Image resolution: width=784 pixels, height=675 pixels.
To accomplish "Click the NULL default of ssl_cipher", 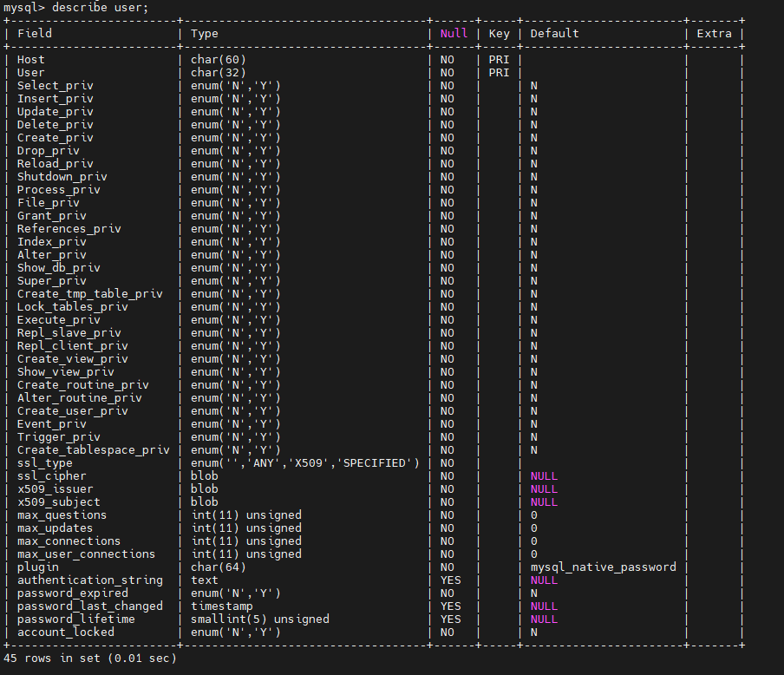I will pos(544,475).
